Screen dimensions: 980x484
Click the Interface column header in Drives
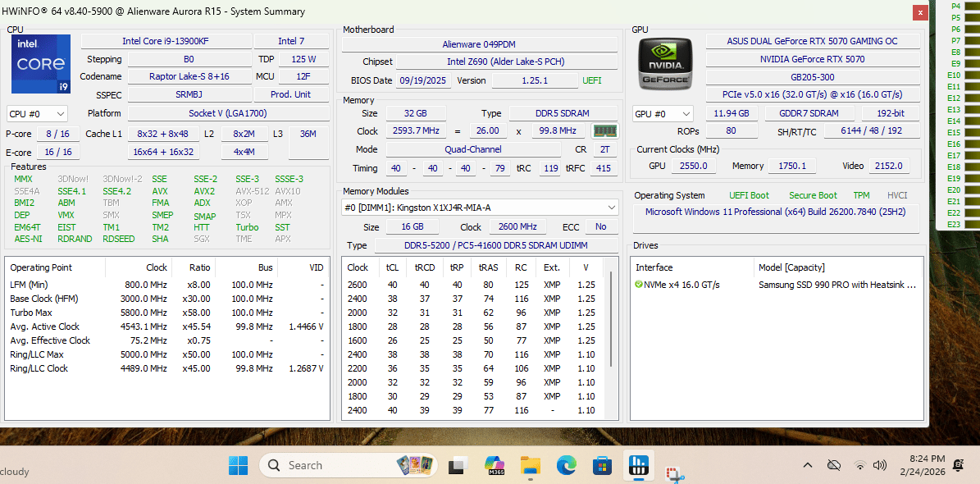(x=692, y=267)
